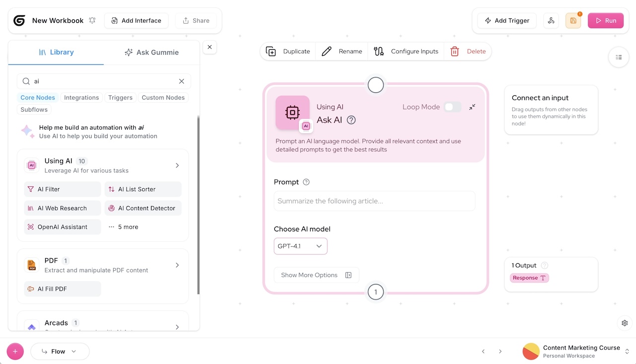Click the magnifier search icon
The image size is (636, 364).
point(26,81)
